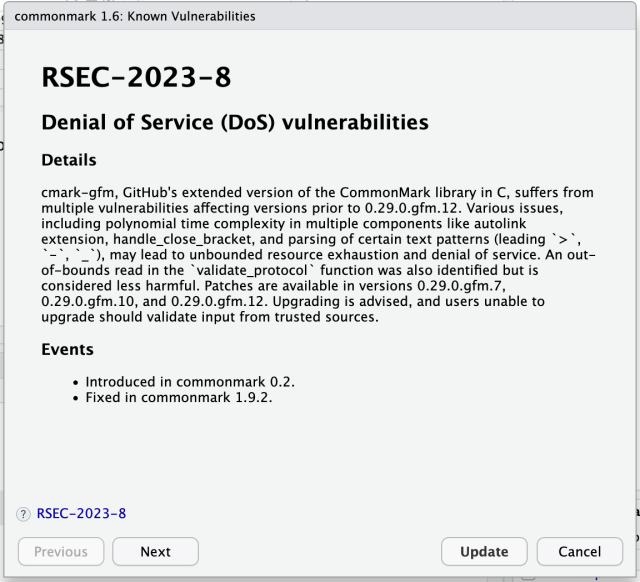Cancel the Known Vulnerabilities dialog
The height and width of the screenshot is (582, 640).
point(579,551)
